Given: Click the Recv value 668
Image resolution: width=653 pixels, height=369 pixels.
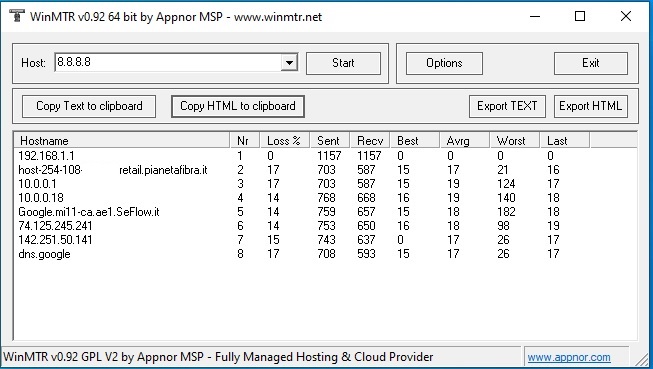Looking at the screenshot, I should (x=366, y=198).
